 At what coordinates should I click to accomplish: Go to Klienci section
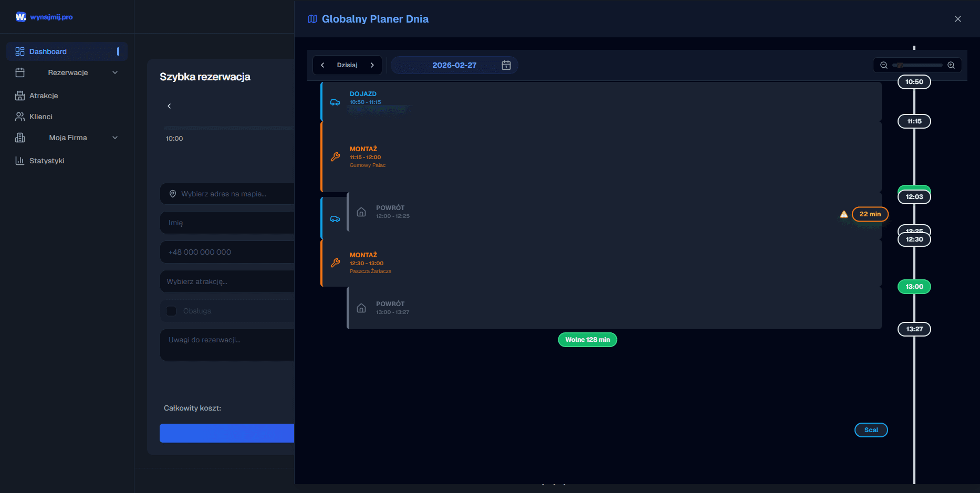click(x=41, y=117)
